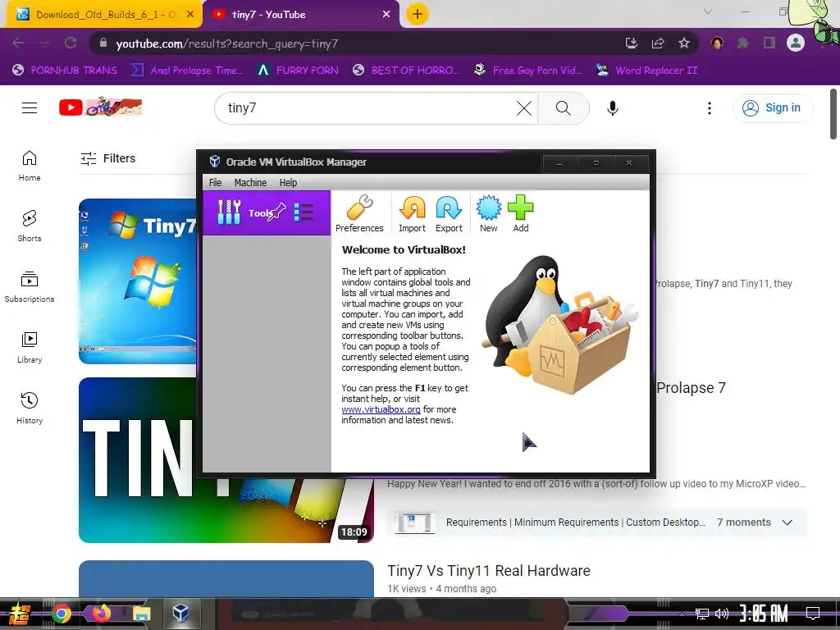
Task: Open the YouTube hamburger guide menu
Action: (x=30, y=108)
